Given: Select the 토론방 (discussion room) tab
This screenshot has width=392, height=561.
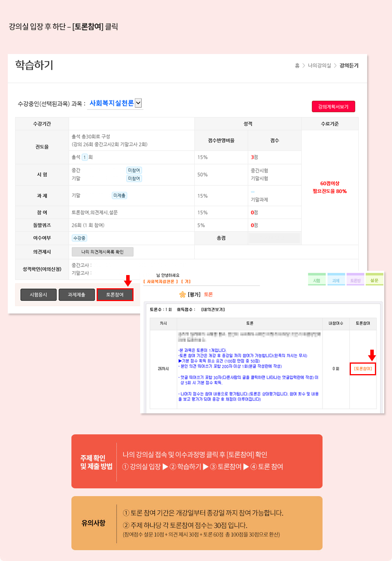Looking at the screenshot, I should point(355,279).
